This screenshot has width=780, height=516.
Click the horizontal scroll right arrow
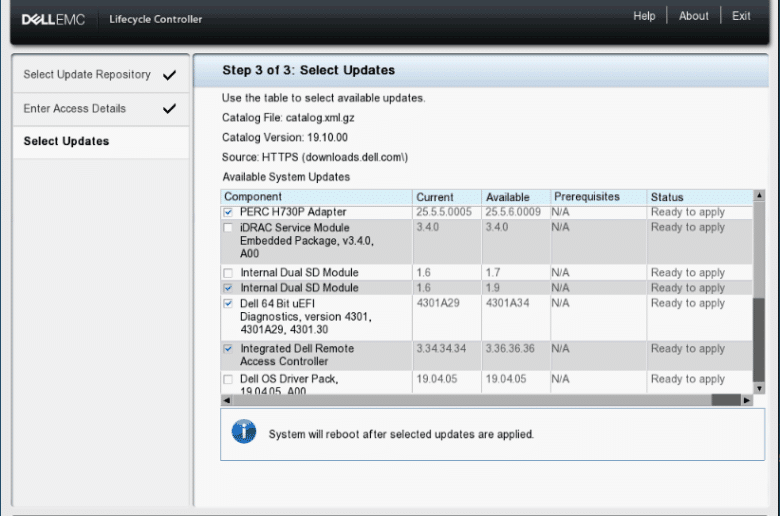pyautogui.click(x=747, y=400)
